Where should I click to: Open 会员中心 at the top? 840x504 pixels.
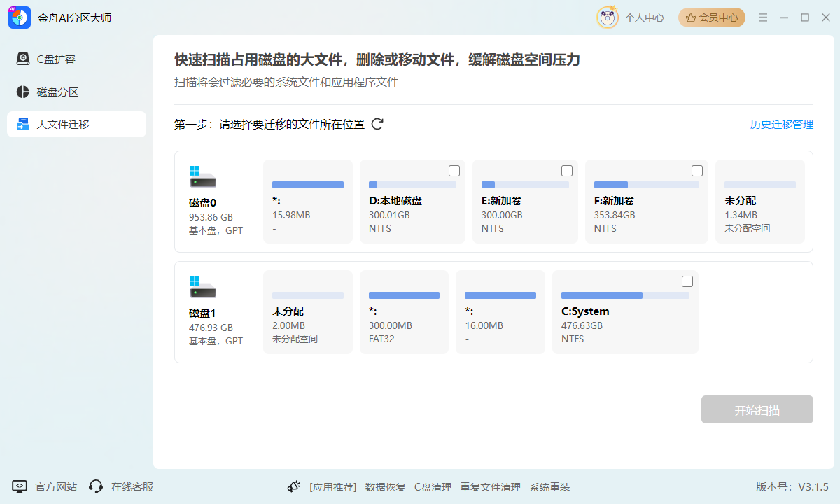tap(711, 17)
